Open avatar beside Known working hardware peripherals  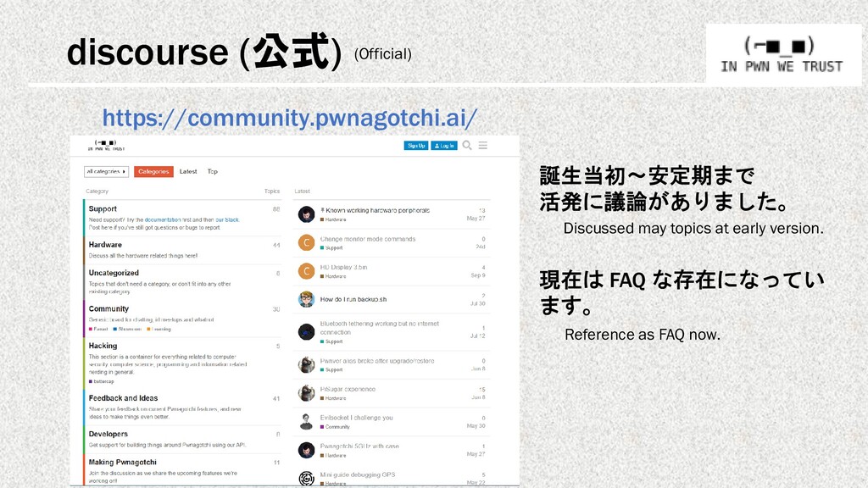point(306,214)
